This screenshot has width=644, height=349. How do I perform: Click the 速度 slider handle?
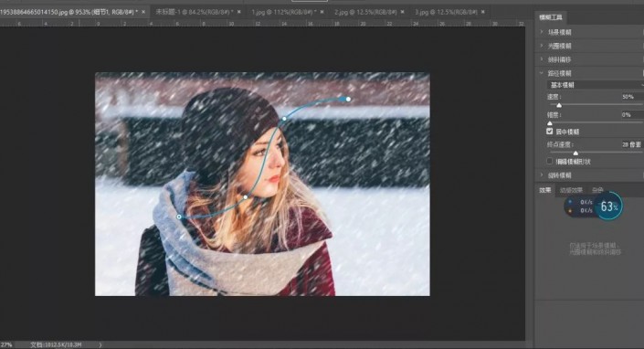559,105
